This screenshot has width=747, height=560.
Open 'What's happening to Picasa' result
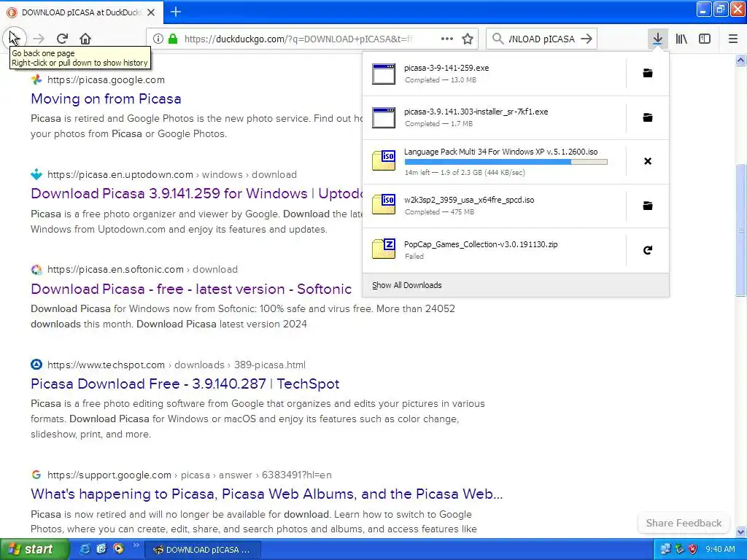(267, 494)
